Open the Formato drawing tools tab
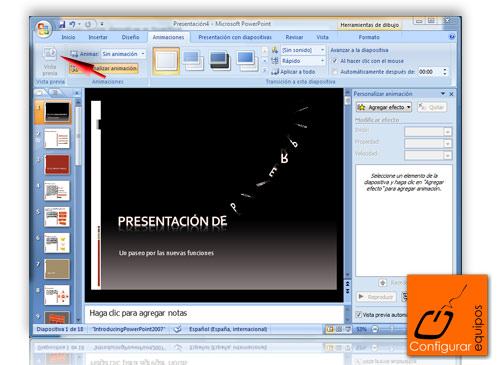Viewport: 500px width, 365px height. pyautogui.click(x=369, y=37)
